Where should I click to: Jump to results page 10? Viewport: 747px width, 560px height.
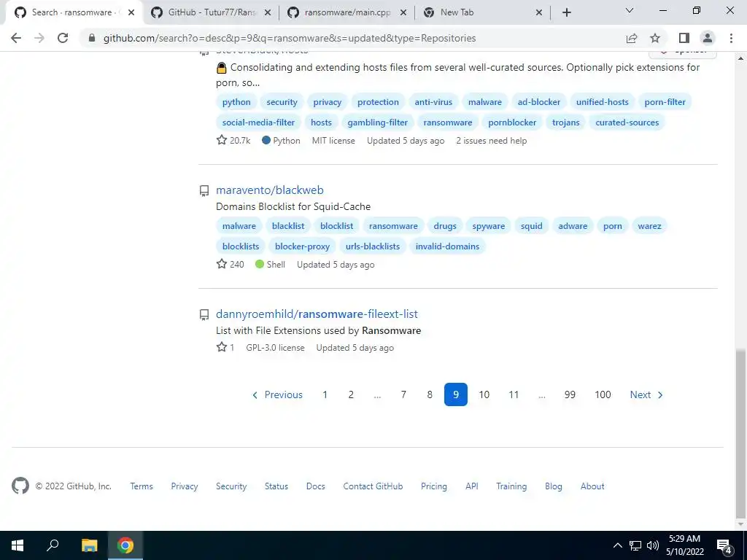coord(484,394)
